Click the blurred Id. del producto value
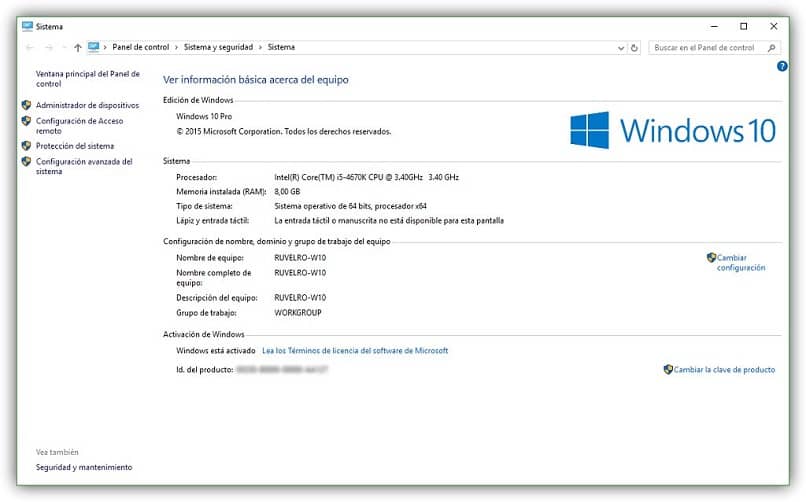The height and width of the screenshot is (502, 806). (282, 369)
